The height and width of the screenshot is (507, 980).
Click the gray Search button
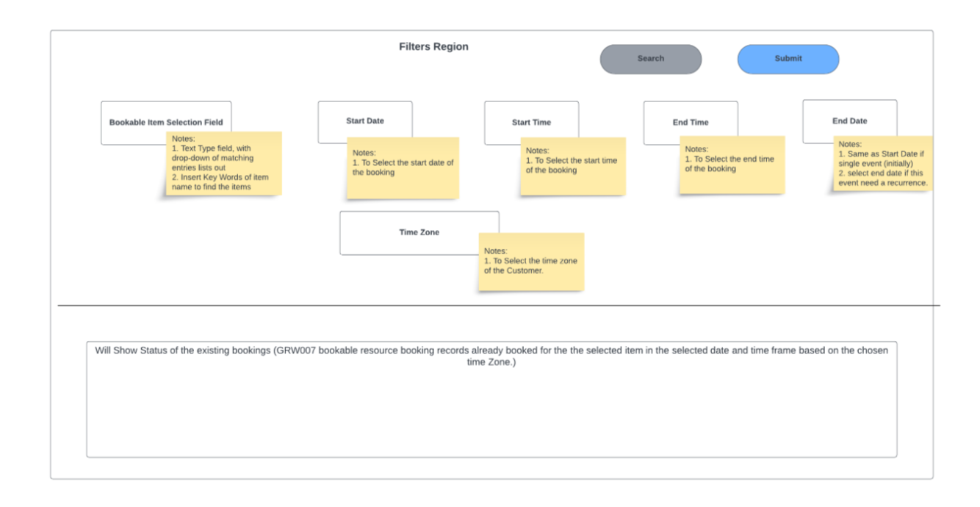[x=650, y=59]
